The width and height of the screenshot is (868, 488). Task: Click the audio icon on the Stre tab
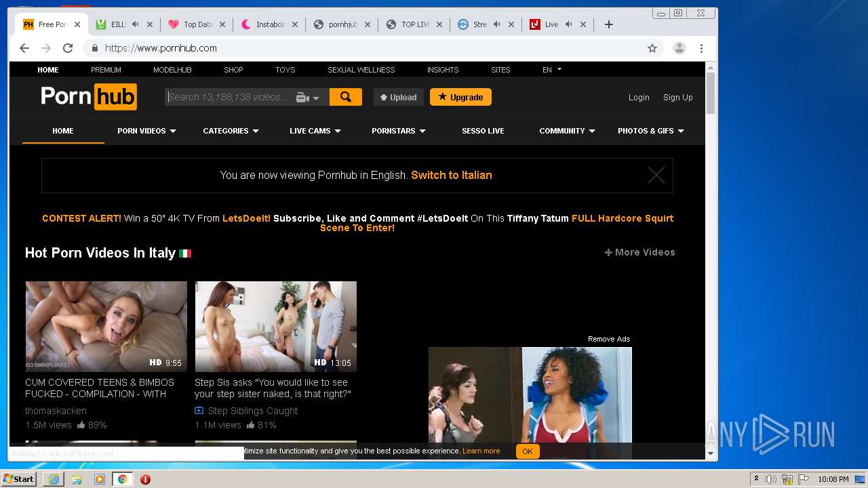click(x=496, y=24)
